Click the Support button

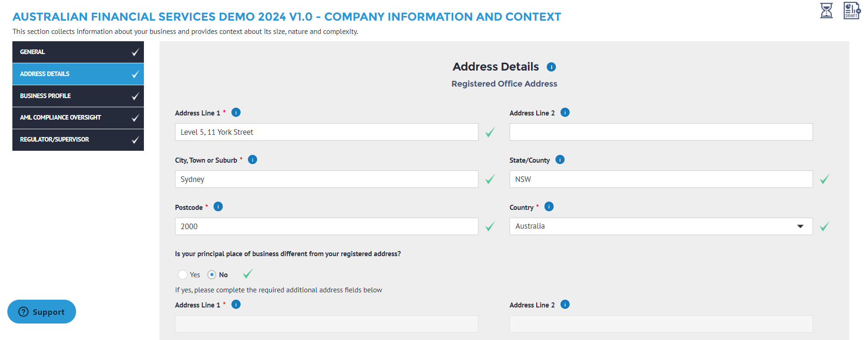tap(42, 312)
